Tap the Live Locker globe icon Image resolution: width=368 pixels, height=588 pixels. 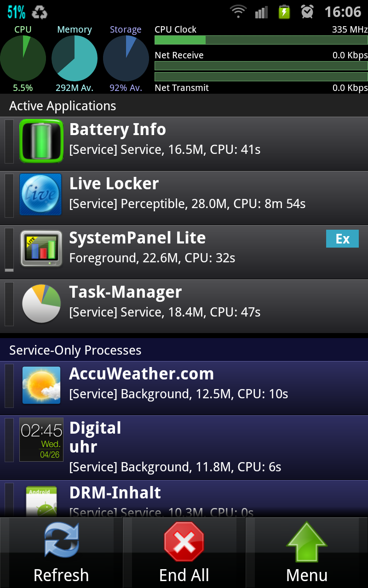click(x=41, y=195)
